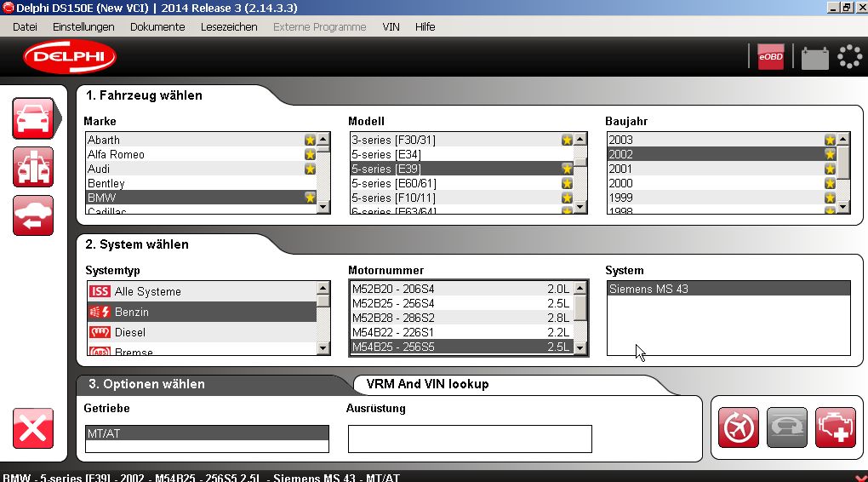Image resolution: width=868 pixels, height=482 pixels.
Task: Toggle favorite star for 3-series [F30/31]
Action: coord(567,141)
